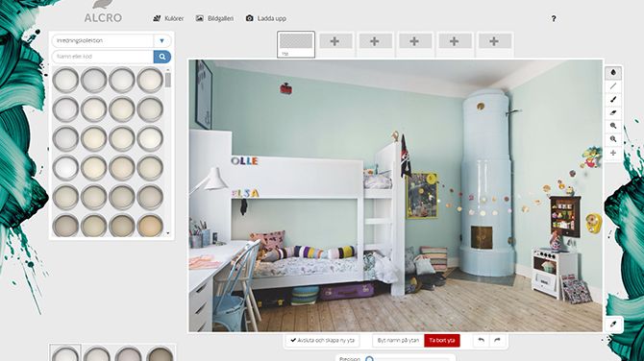644x361 pixels.
Task: Open the Bildgalleri menu
Action: pos(214,18)
